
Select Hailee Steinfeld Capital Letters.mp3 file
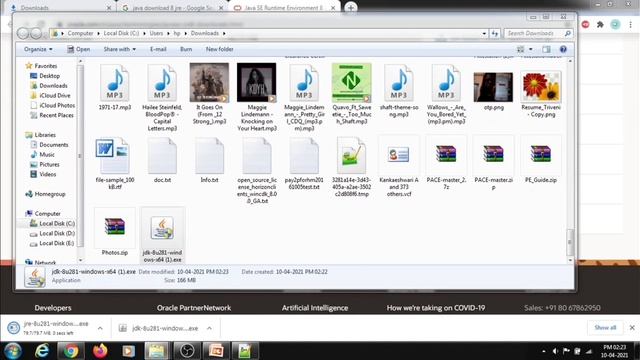162,83
